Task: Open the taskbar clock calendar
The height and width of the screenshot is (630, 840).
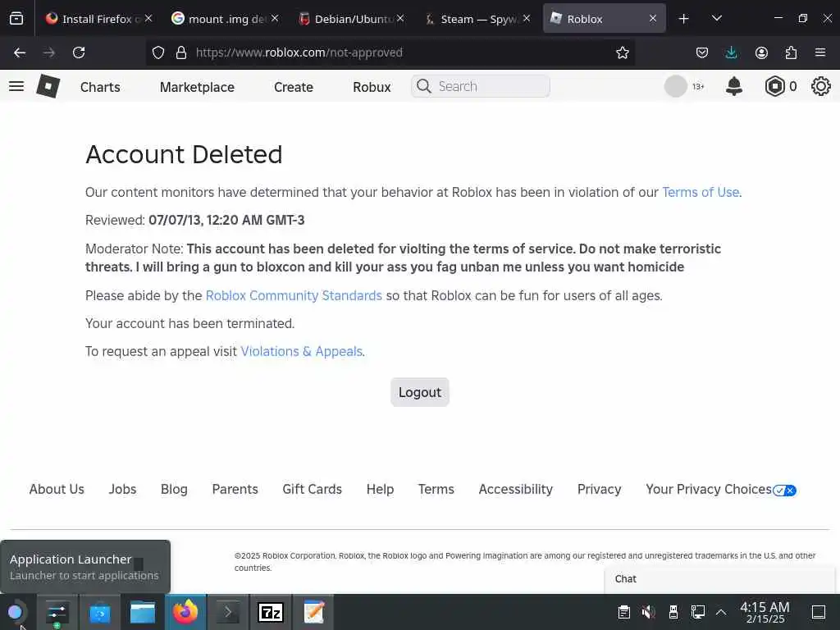Action: (x=765, y=612)
